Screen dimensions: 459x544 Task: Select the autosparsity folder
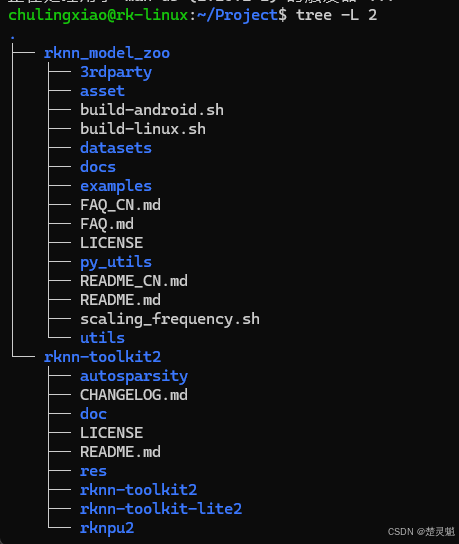click(134, 376)
